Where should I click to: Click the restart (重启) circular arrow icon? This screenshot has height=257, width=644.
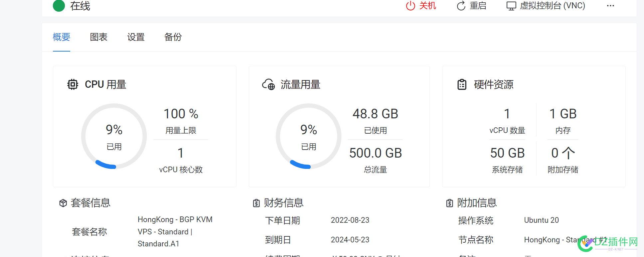461,6
